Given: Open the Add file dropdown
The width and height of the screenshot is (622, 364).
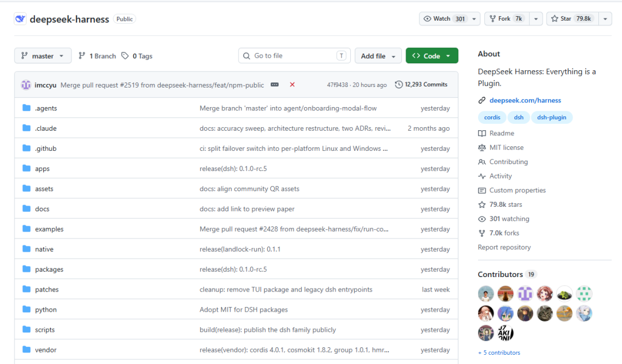Looking at the screenshot, I should click(378, 56).
